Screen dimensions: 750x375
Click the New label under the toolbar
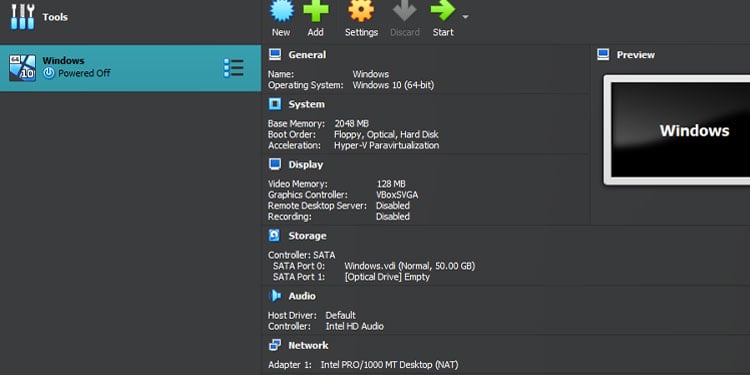[281, 33]
